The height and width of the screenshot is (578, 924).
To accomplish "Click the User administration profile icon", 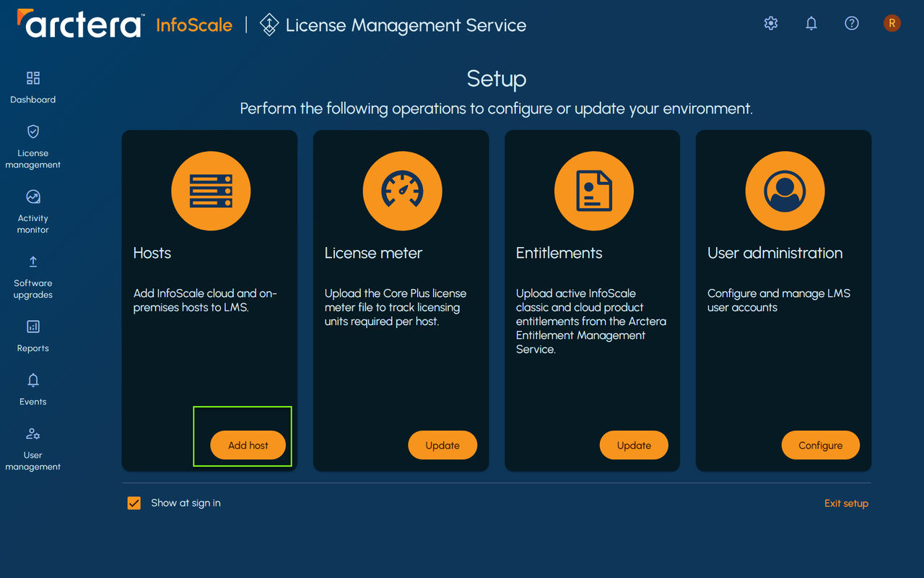I will 785,191.
